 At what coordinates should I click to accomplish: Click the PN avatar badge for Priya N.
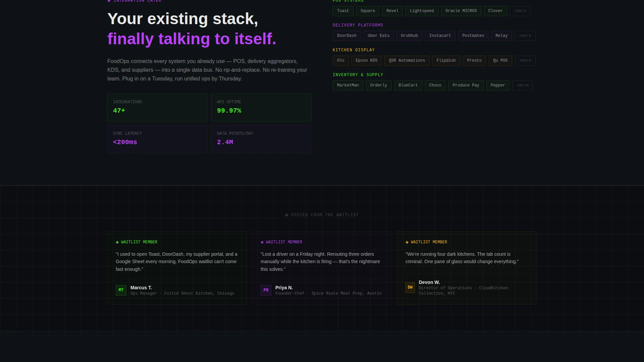pos(266,290)
